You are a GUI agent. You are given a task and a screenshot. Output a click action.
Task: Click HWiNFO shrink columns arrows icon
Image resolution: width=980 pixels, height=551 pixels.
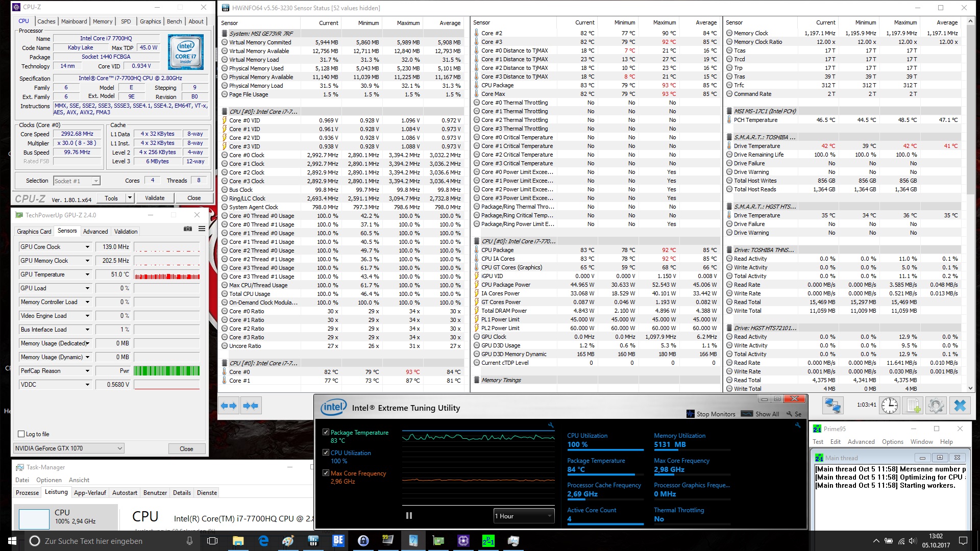pyautogui.click(x=251, y=406)
